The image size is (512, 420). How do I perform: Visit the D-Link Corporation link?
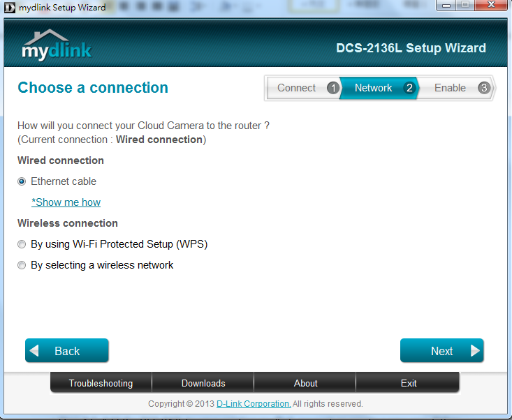(x=254, y=404)
